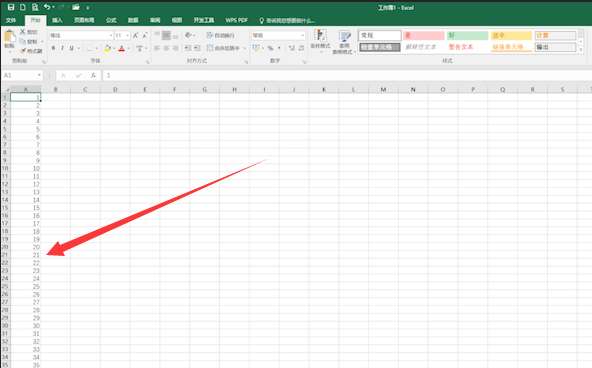Open the font name dropdown
The width and height of the screenshot is (592, 368).
click(111, 35)
